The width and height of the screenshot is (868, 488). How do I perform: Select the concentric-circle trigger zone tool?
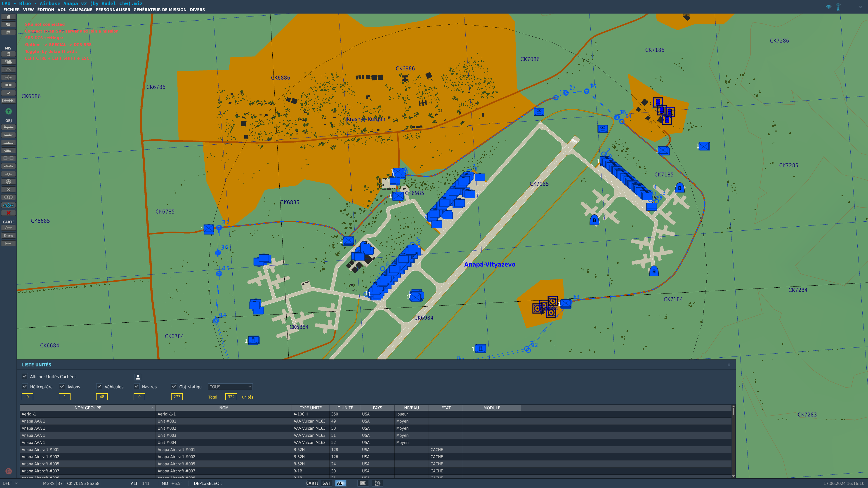pyautogui.click(x=8, y=181)
